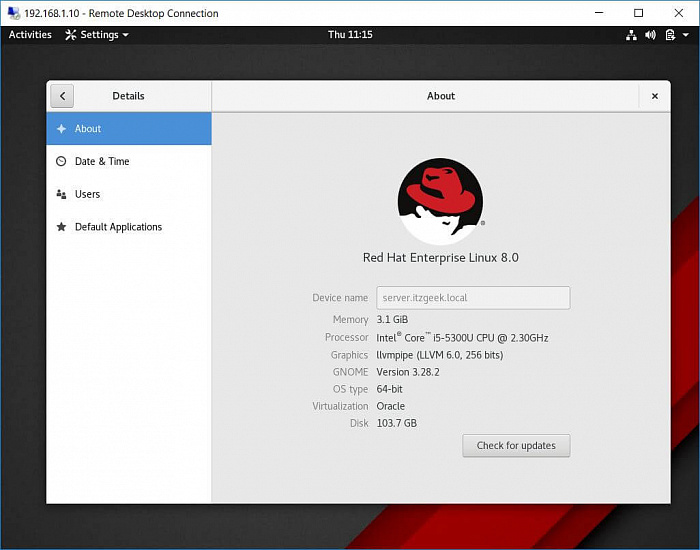Select Default Applications panel
Image resolution: width=700 pixels, height=550 pixels.
coord(118,227)
